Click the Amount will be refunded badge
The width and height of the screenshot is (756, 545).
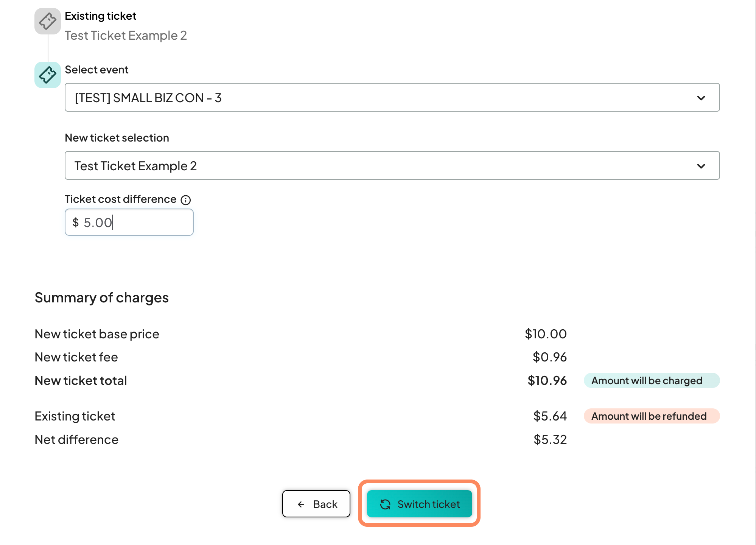point(651,416)
